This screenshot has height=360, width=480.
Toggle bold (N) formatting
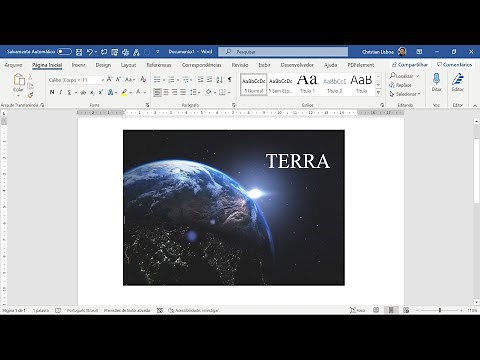(52, 92)
